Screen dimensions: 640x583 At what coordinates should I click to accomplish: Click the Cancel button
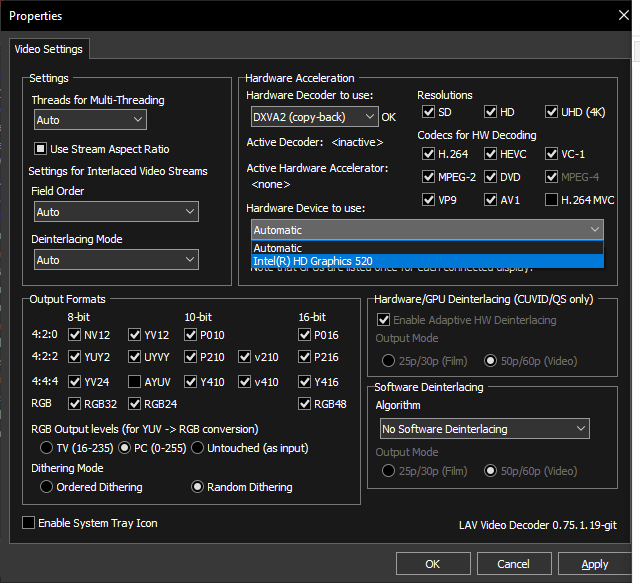pos(514,564)
